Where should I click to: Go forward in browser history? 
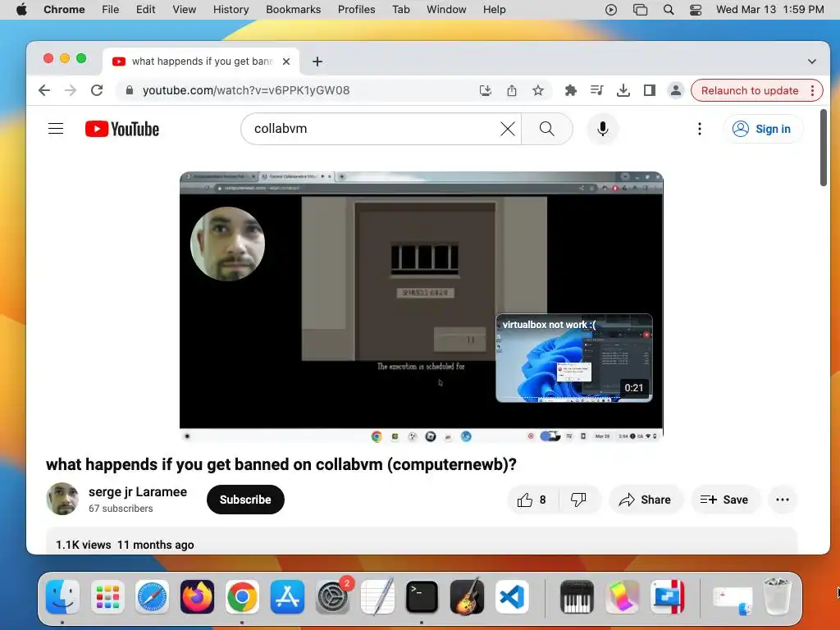(71, 90)
